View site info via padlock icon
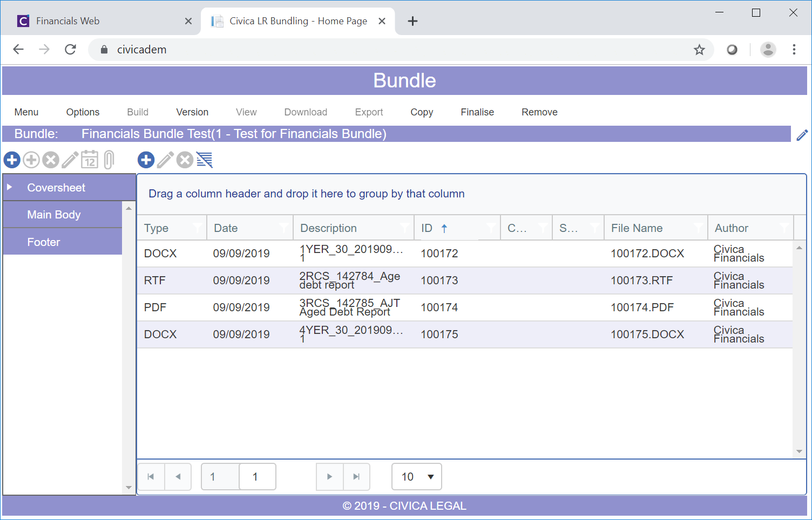Image resolution: width=812 pixels, height=520 pixels. pos(104,50)
